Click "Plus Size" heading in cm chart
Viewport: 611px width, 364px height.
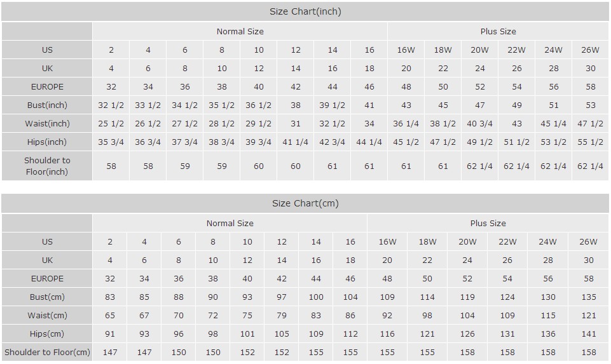pyautogui.click(x=488, y=223)
